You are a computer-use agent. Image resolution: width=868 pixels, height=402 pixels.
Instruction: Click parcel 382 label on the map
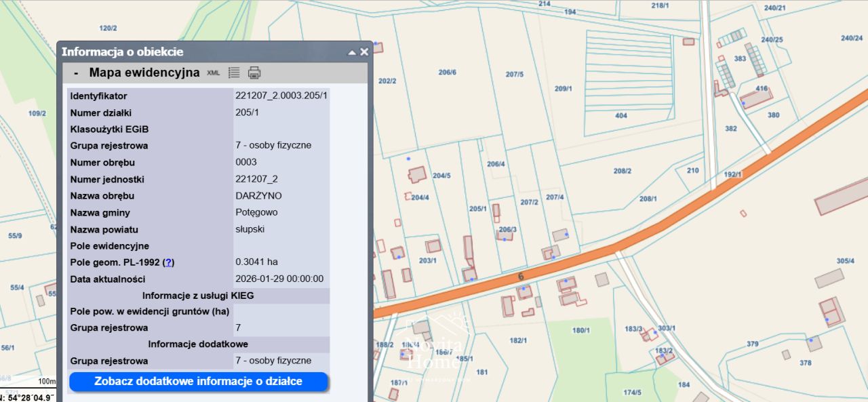730,128
